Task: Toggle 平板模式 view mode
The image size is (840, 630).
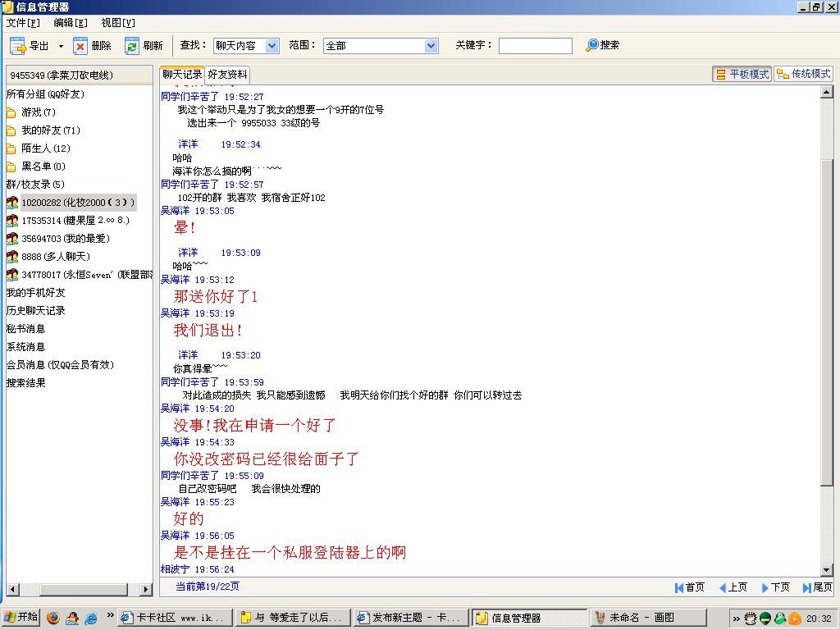Action: click(742, 74)
